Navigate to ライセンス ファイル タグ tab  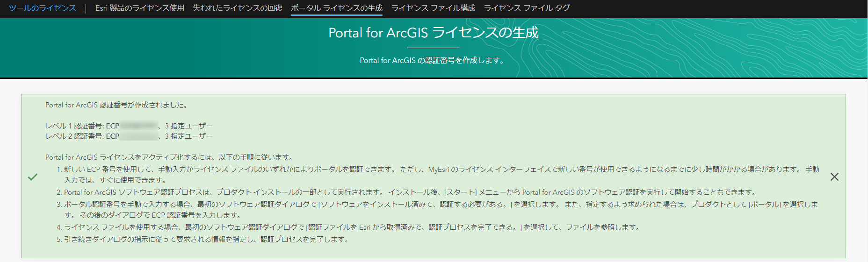tap(526, 8)
